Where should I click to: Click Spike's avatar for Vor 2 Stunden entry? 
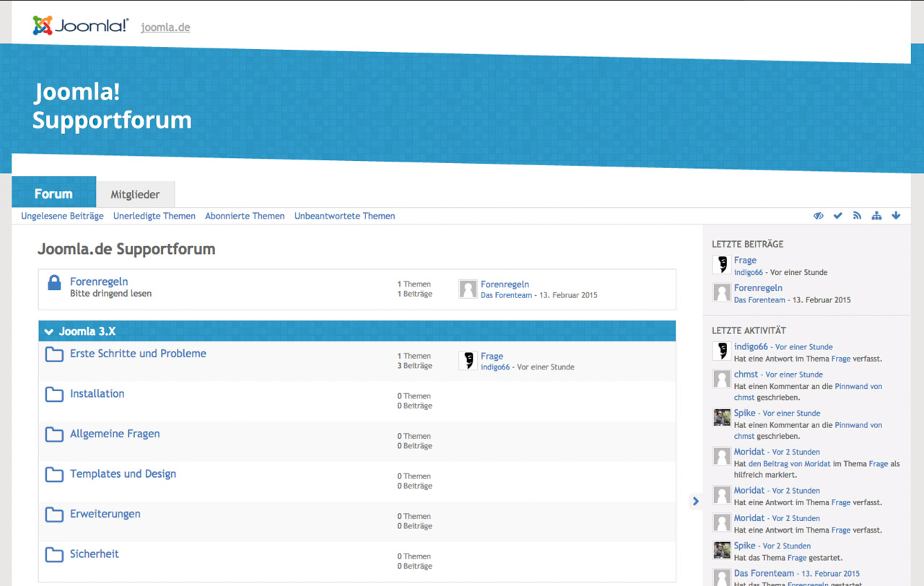722,550
